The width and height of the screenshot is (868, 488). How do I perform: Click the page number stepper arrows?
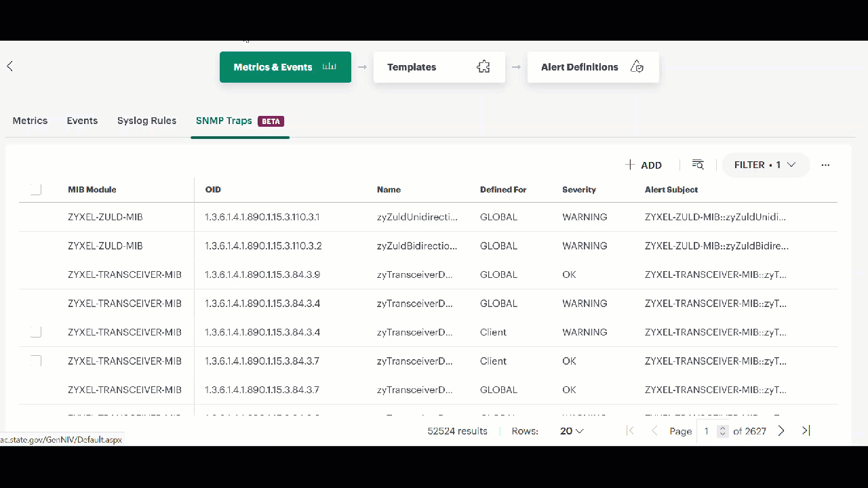click(723, 431)
